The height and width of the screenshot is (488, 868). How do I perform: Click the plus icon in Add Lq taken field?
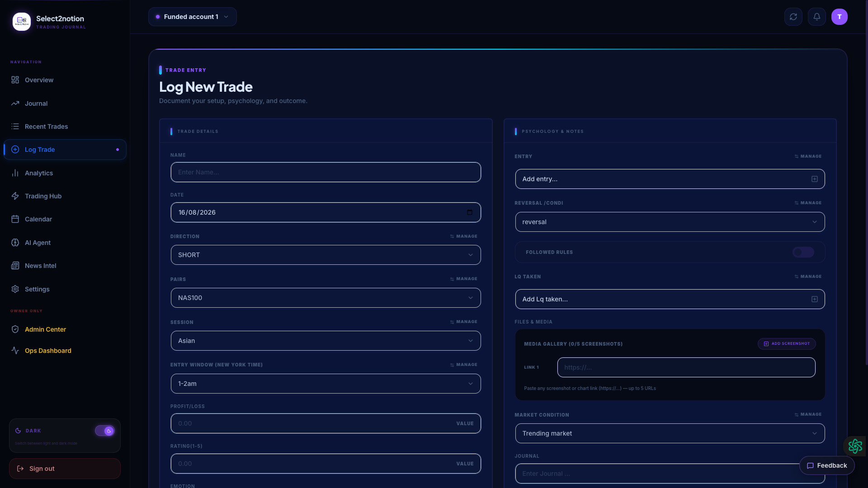tap(815, 299)
